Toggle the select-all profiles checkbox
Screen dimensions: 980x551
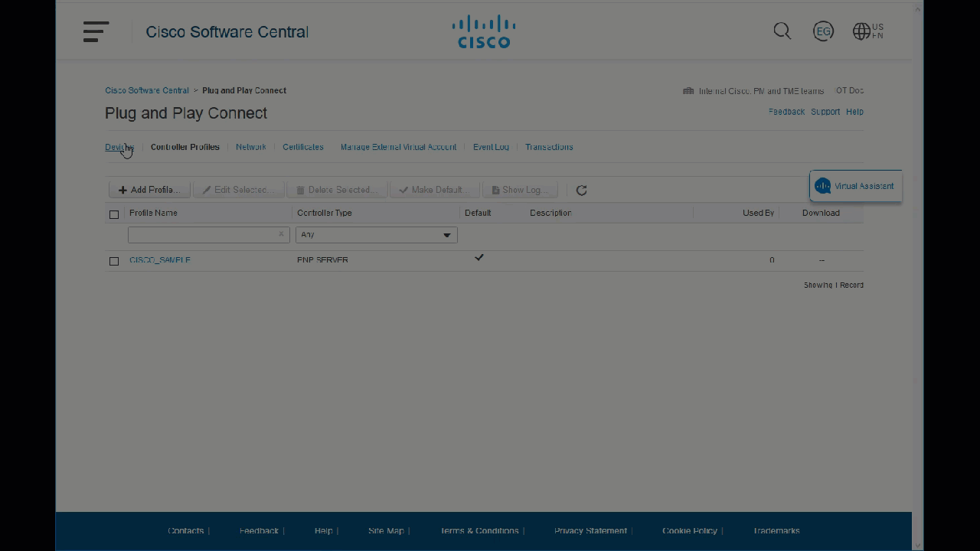click(x=114, y=214)
